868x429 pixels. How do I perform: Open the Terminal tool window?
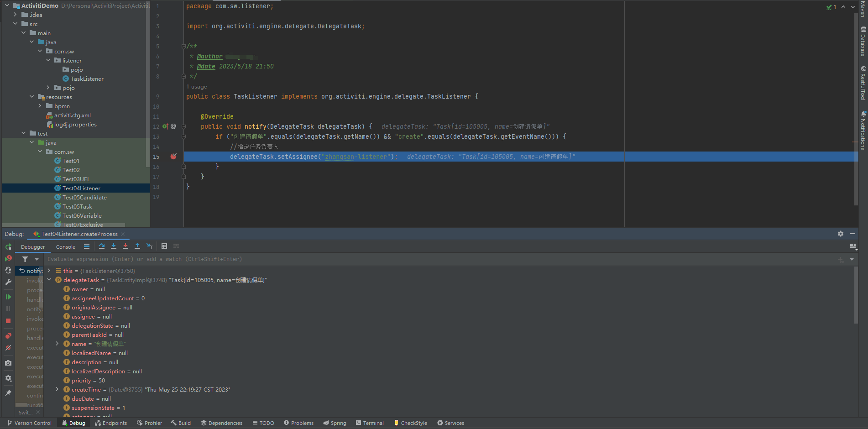(x=370, y=423)
